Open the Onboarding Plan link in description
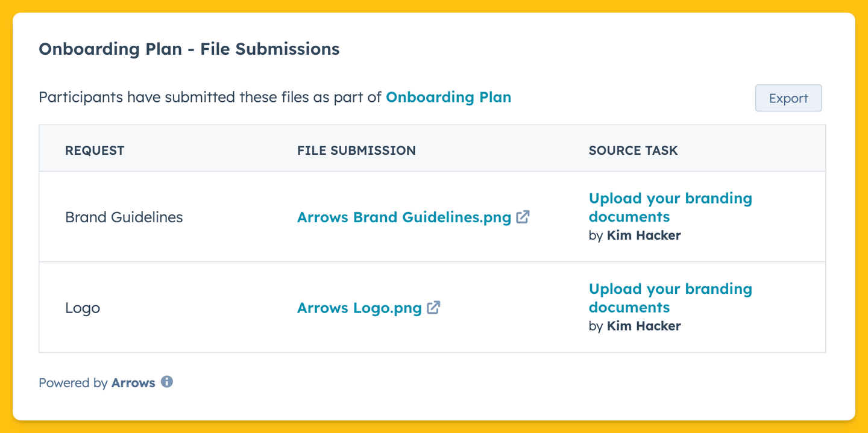The image size is (868, 433). 448,97
